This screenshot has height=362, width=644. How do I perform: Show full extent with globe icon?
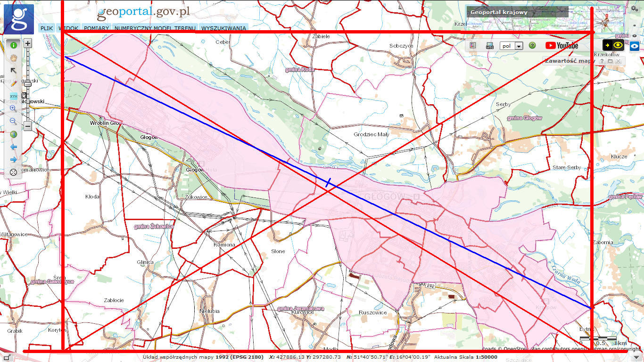[13, 134]
